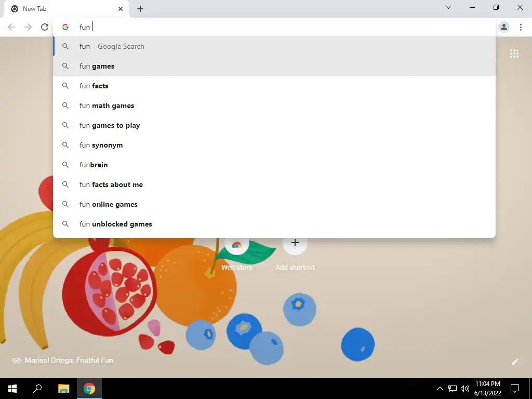The image size is (532, 399).
Task: Choose the 'fun facts' suggestion
Action: [274, 86]
